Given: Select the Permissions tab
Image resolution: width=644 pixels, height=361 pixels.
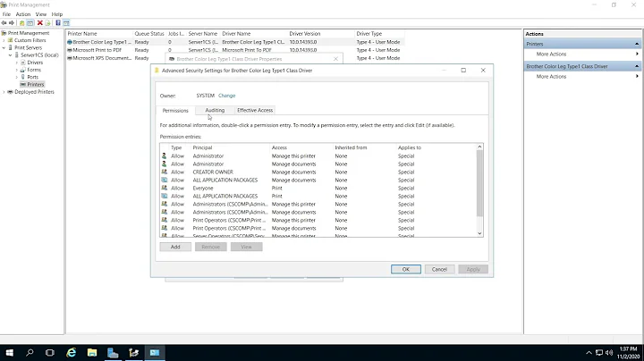Looking at the screenshot, I should click(175, 111).
